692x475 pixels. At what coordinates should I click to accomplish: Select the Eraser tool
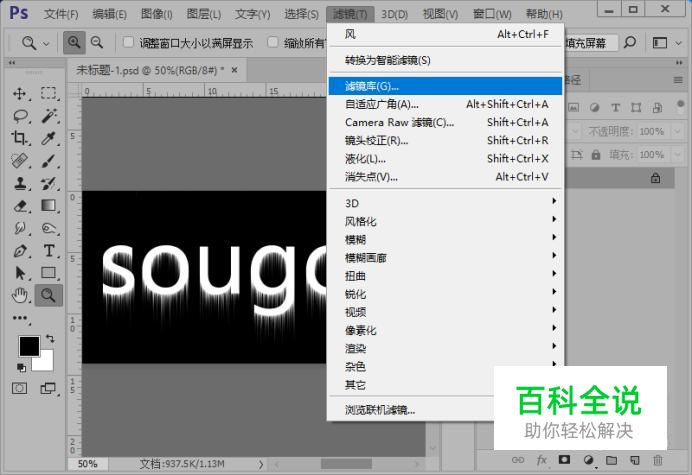(19, 206)
